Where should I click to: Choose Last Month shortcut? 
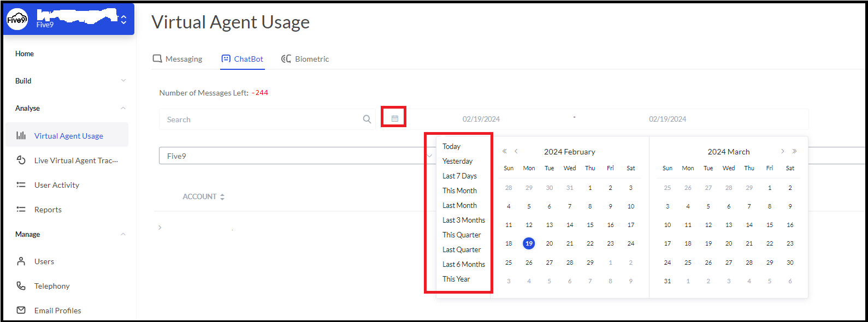459,205
